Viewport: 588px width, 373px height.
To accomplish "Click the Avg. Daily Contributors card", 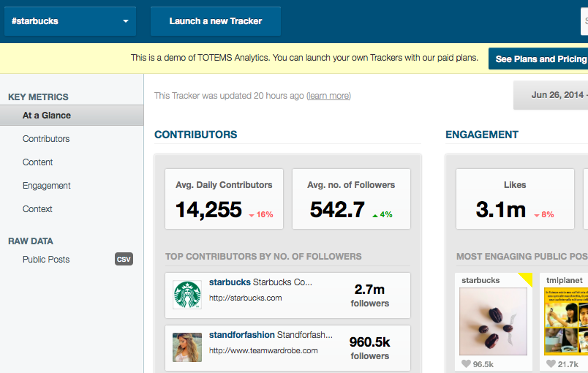I will click(225, 199).
